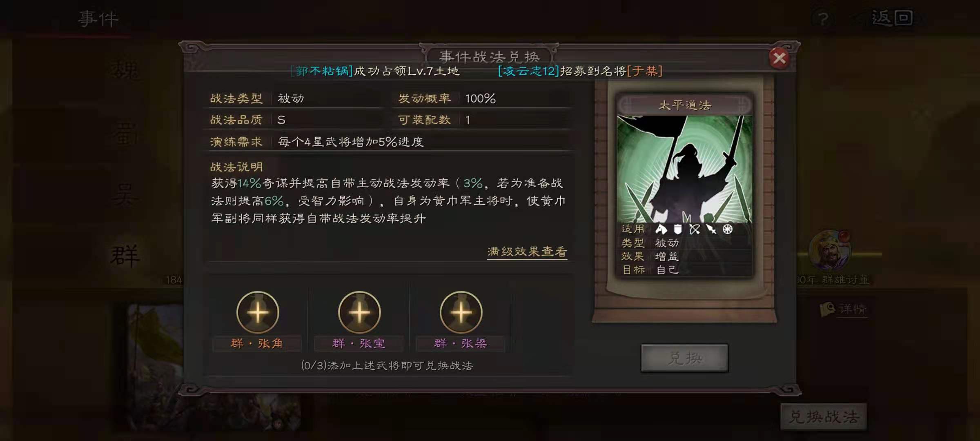Add general 张梁 to the third slot
The height and width of the screenshot is (441, 980).
(461, 312)
